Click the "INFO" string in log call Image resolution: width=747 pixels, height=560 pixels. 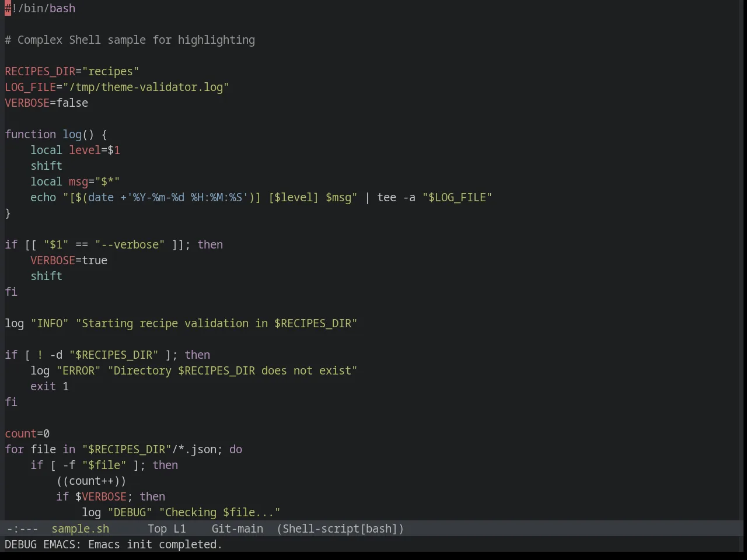tap(50, 323)
